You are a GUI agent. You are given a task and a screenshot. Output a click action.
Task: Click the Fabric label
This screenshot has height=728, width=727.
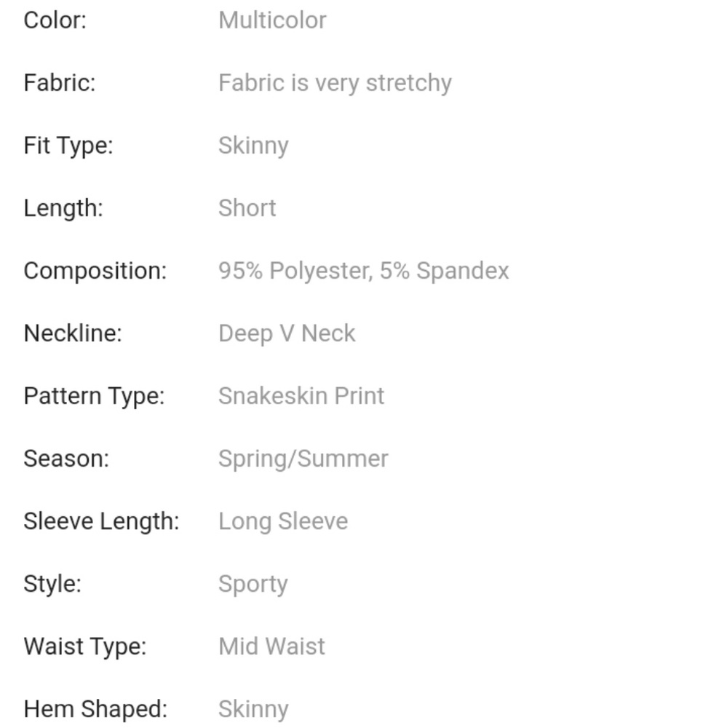[x=60, y=83]
